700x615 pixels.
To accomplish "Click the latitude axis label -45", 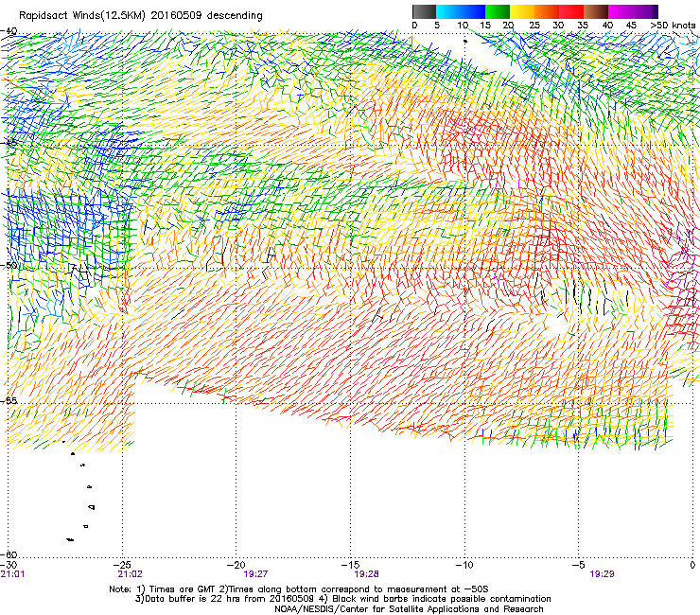I will (9, 143).
